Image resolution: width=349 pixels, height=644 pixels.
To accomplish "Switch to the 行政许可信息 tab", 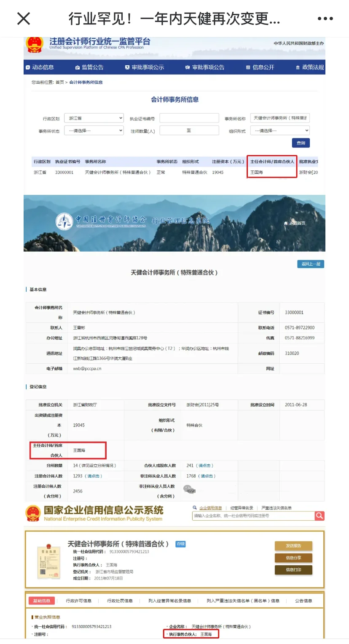I will click(x=79, y=601).
